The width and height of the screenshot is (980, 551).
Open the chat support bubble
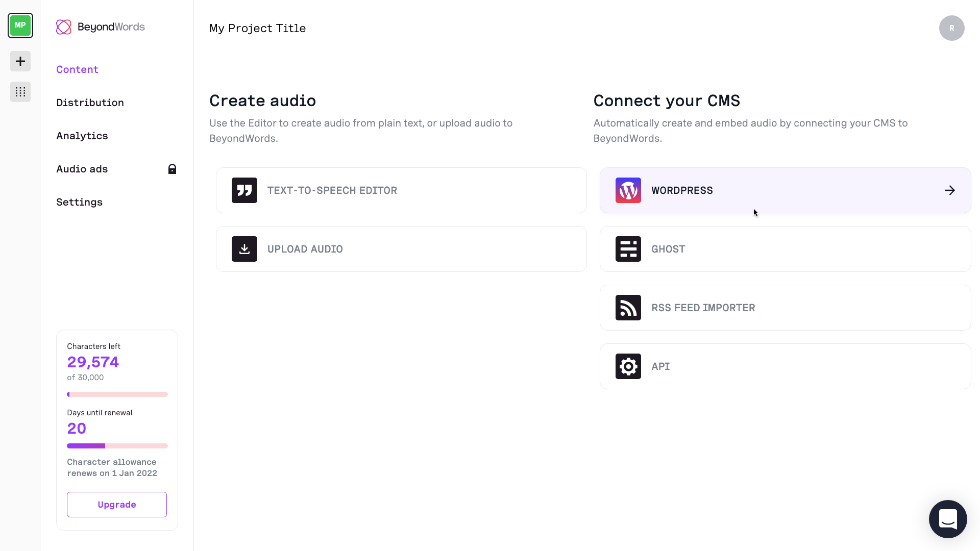948,519
